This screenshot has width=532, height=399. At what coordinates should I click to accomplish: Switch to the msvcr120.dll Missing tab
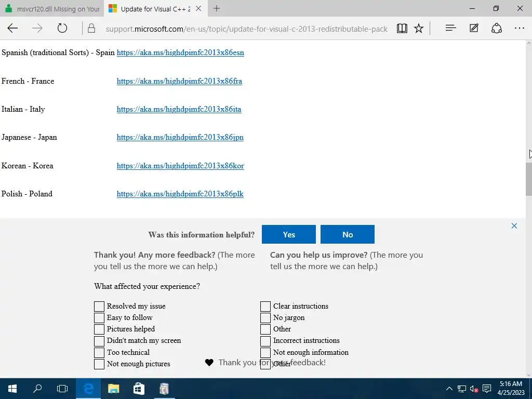click(52, 9)
